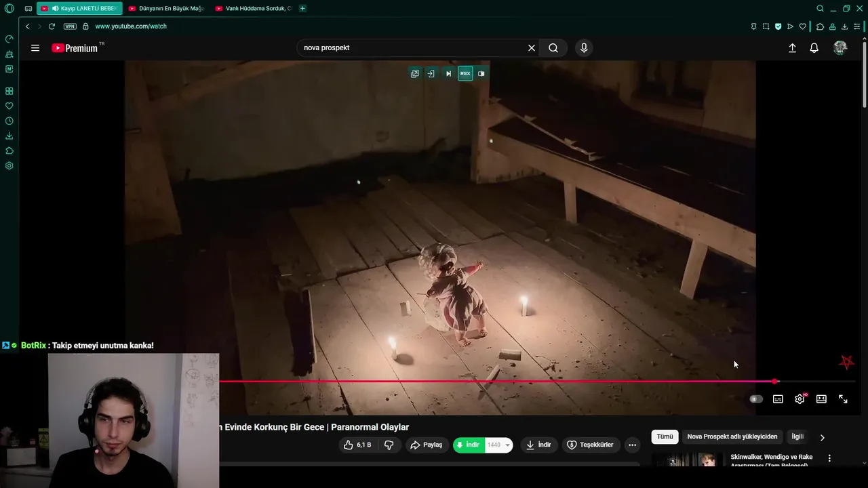The image size is (868, 488).
Task: Switch to Dünyanın En Büyük Mağ tab
Action: [x=165, y=9]
